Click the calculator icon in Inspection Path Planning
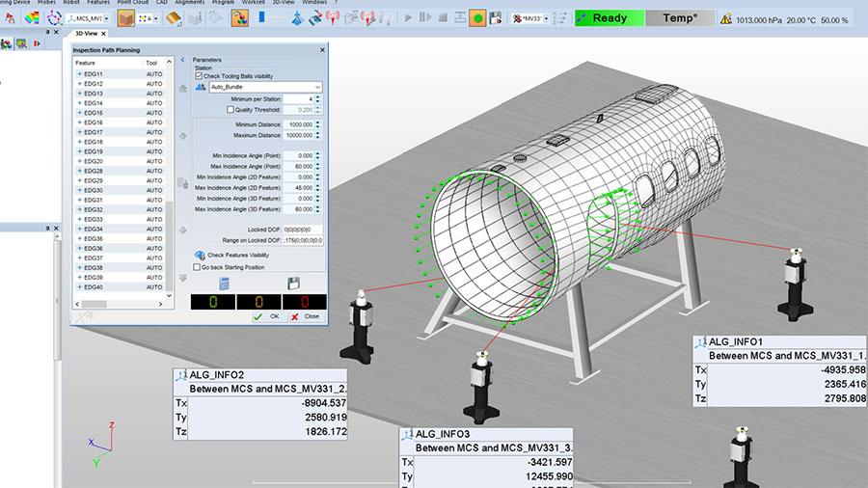This screenshot has height=488, width=868. (224, 283)
